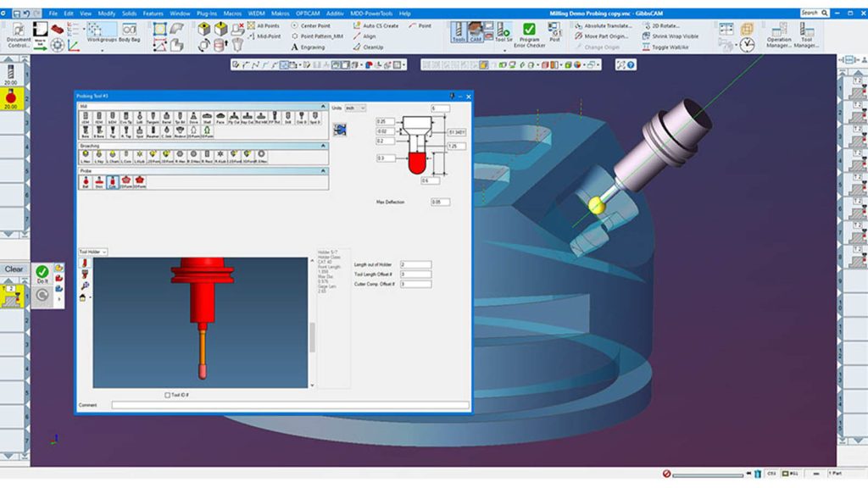This screenshot has width=868, height=488.
Task: Click the Comment text field
Action: coord(290,405)
